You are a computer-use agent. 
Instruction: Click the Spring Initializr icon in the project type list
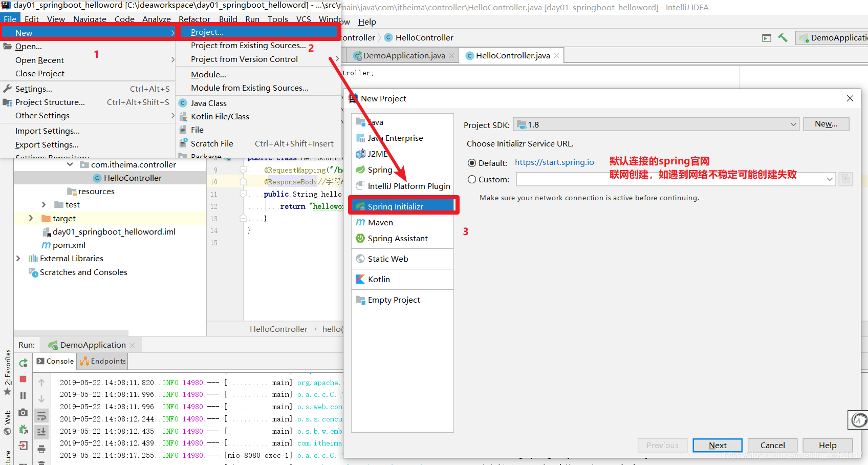click(x=360, y=206)
